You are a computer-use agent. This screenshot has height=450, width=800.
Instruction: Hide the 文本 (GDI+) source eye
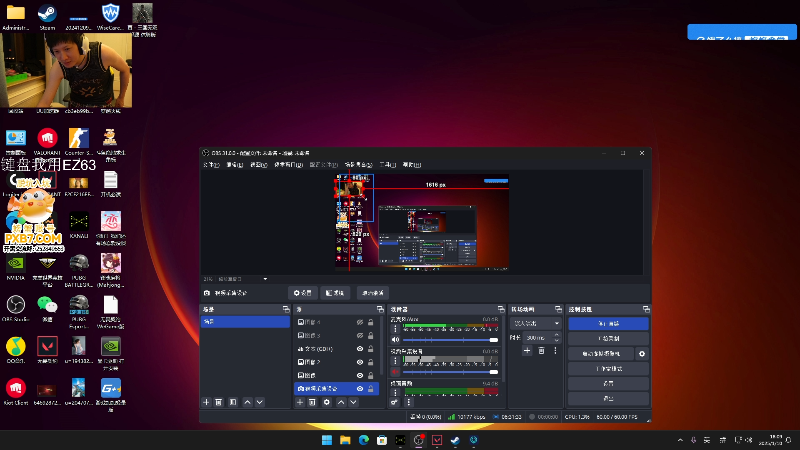pyautogui.click(x=360, y=349)
